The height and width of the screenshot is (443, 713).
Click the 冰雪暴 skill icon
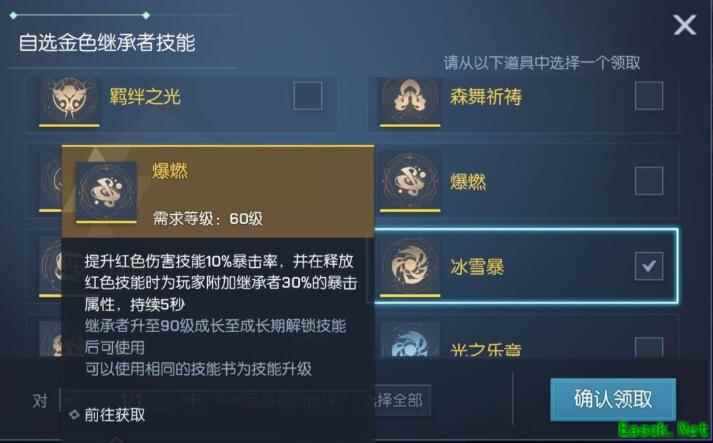point(410,266)
